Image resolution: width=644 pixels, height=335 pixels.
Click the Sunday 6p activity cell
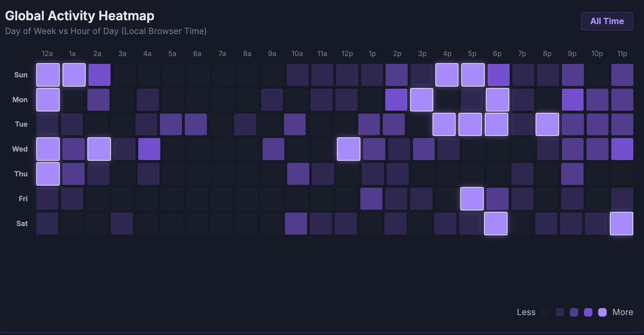(497, 75)
